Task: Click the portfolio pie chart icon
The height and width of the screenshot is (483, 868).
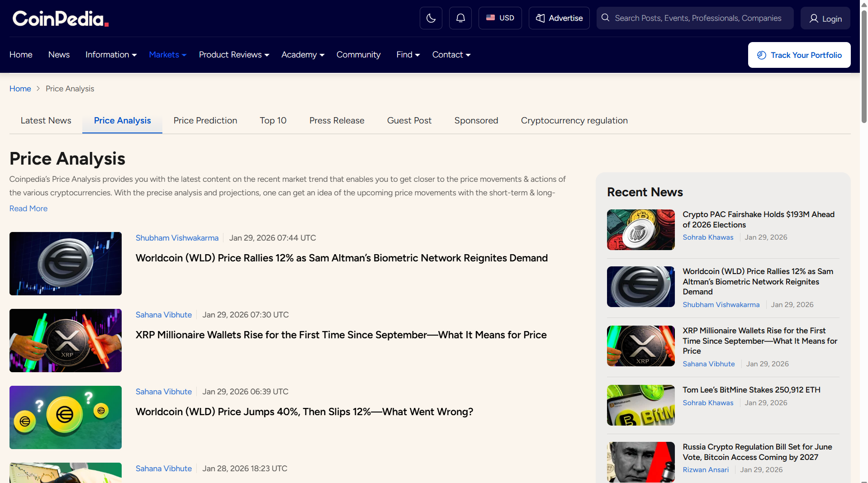Action: pyautogui.click(x=762, y=55)
